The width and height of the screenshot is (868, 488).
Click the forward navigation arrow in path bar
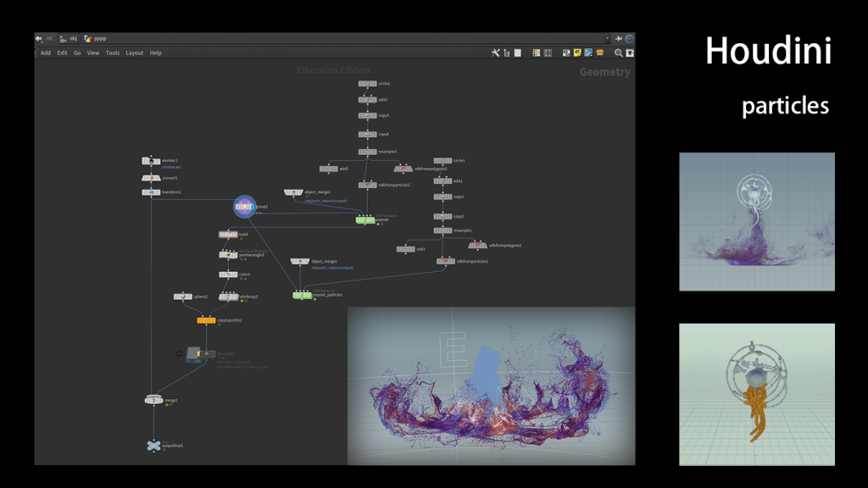point(49,39)
